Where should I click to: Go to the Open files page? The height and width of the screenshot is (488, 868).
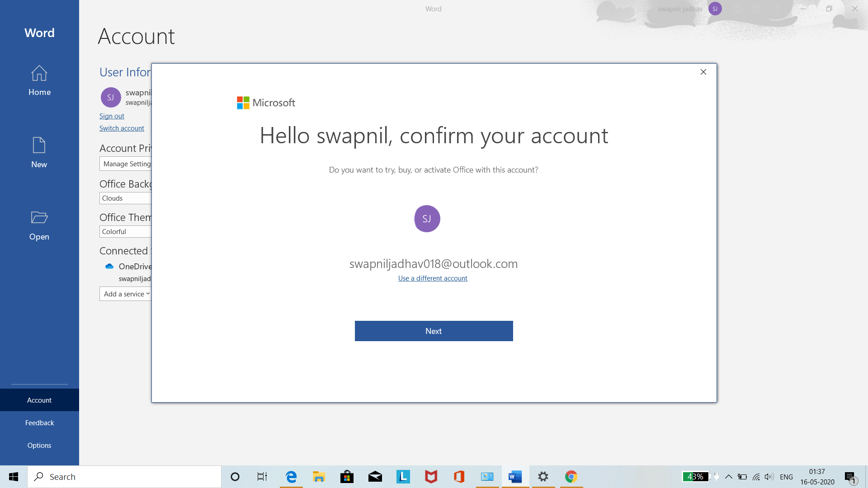[39, 225]
